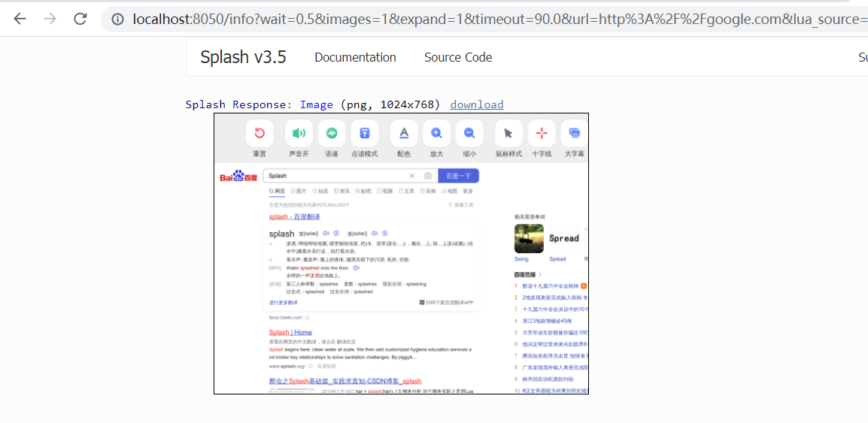Screen dimensions: 868x423
Task: Select the 地图 search tab
Action: coord(450,191)
